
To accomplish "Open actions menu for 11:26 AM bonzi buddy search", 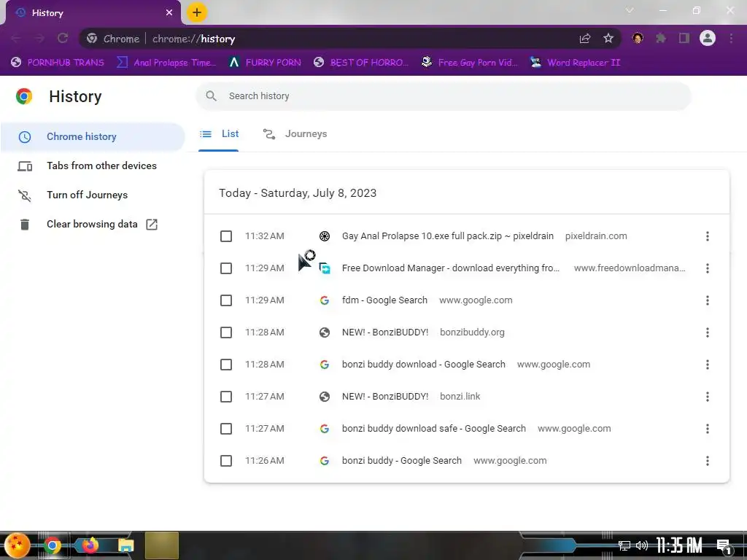I will pyautogui.click(x=708, y=461).
